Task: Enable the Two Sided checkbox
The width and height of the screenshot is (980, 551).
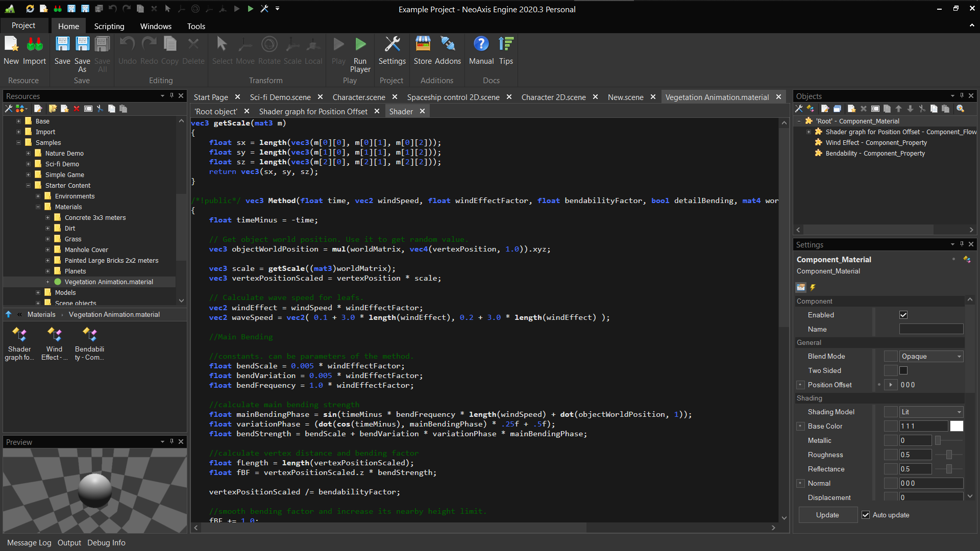Action: (x=903, y=371)
